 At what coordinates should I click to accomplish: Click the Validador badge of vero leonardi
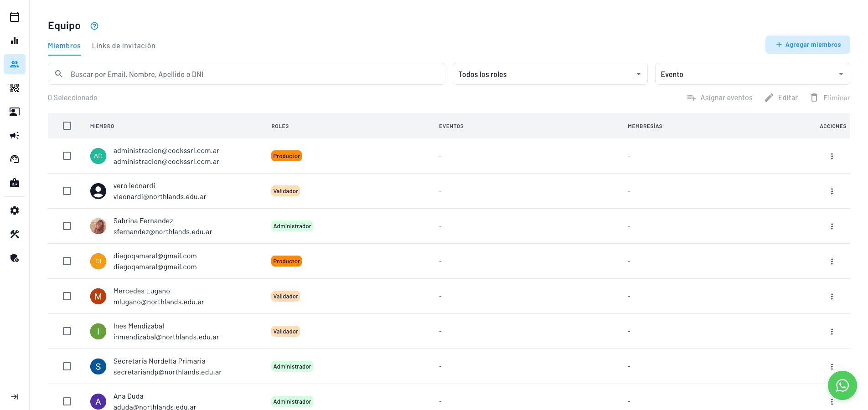285,191
